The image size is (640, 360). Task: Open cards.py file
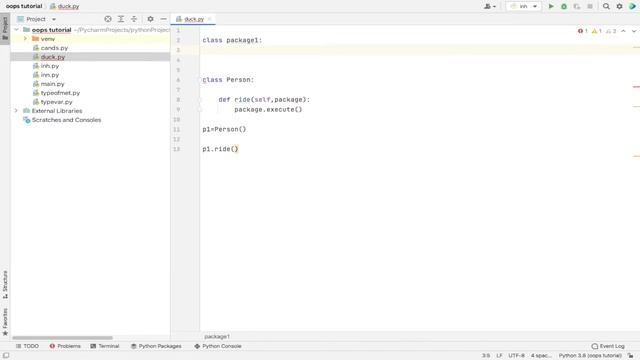[x=54, y=48]
